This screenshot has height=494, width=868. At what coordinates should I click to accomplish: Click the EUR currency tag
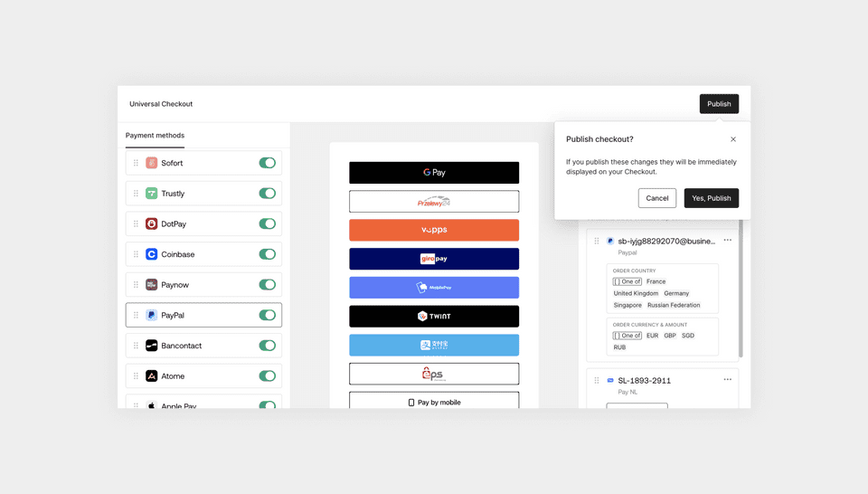[653, 336]
